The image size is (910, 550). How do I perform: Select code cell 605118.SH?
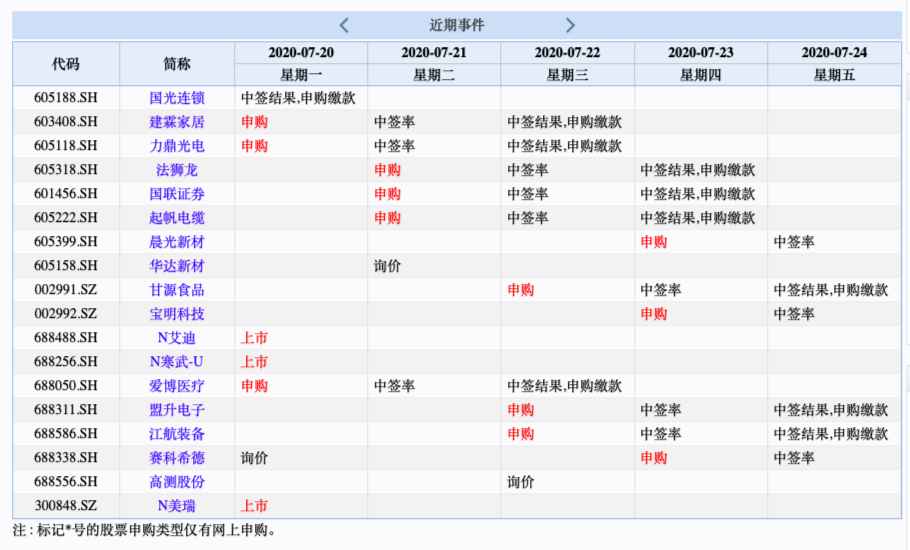pyautogui.click(x=66, y=146)
